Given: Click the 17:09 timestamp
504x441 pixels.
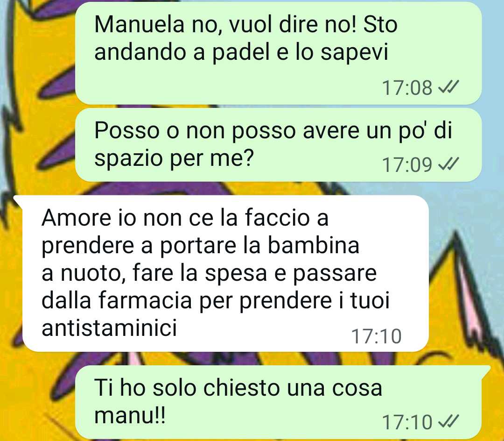Looking at the screenshot, I should [x=407, y=165].
